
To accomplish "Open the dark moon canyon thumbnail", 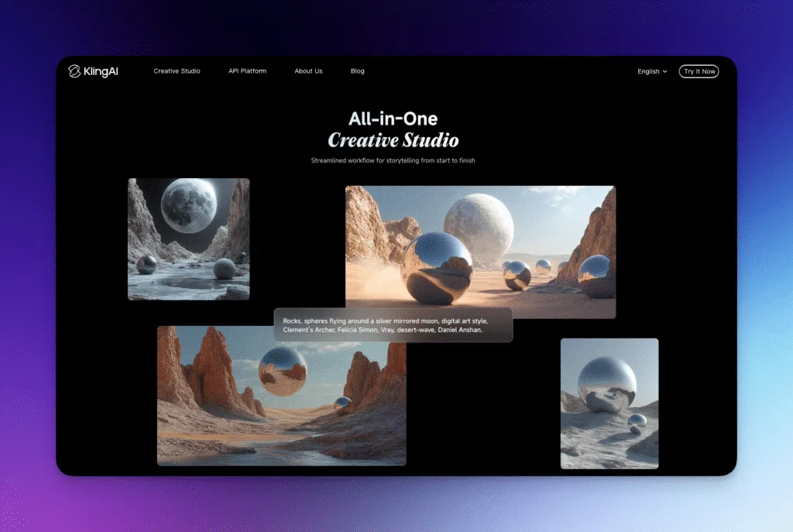I will [x=189, y=239].
